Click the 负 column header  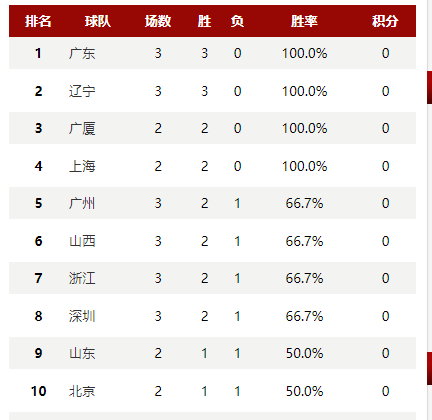237,21
